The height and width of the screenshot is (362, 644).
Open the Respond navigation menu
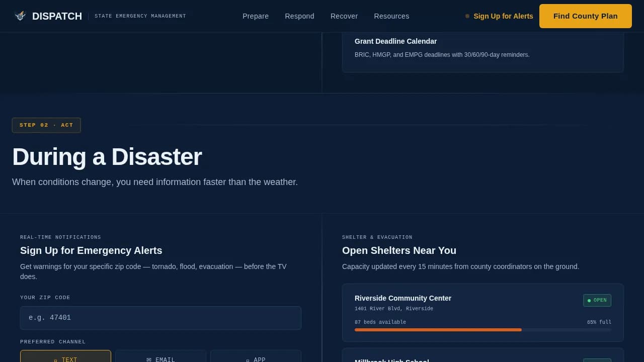tap(299, 16)
